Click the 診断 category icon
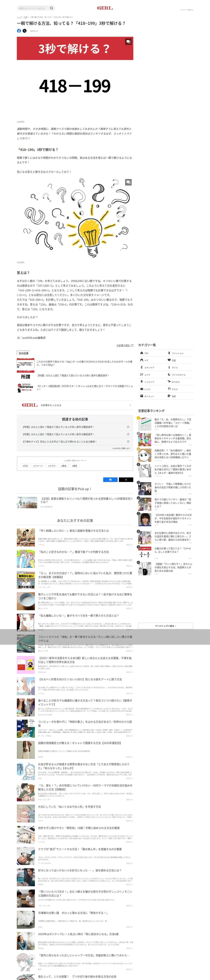Screen dimensions: 210x980 pyautogui.click(x=169, y=396)
